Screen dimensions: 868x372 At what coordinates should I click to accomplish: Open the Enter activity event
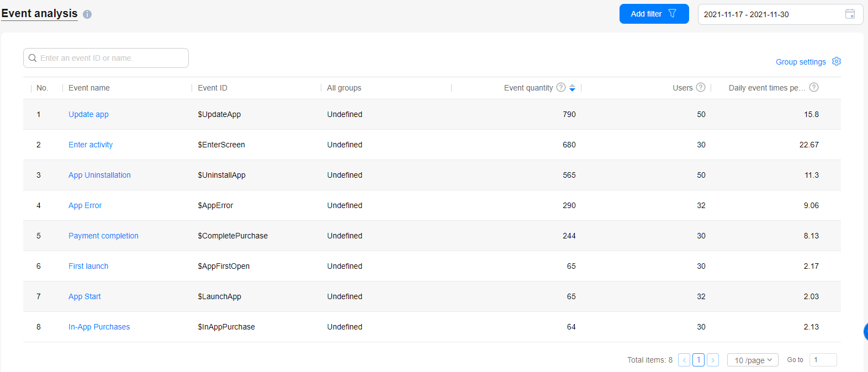pyautogui.click(x=91, y=145)
